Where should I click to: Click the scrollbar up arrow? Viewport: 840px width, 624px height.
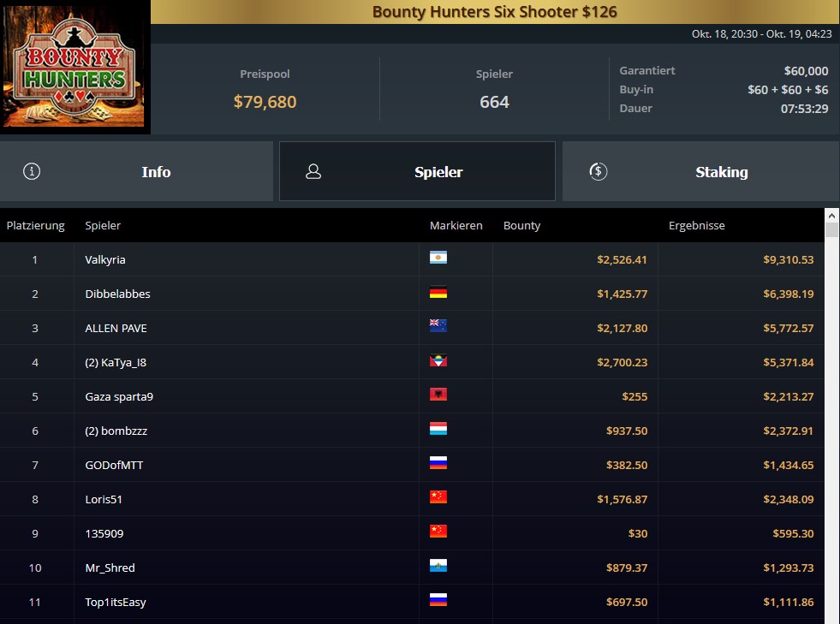coord(831,216)
